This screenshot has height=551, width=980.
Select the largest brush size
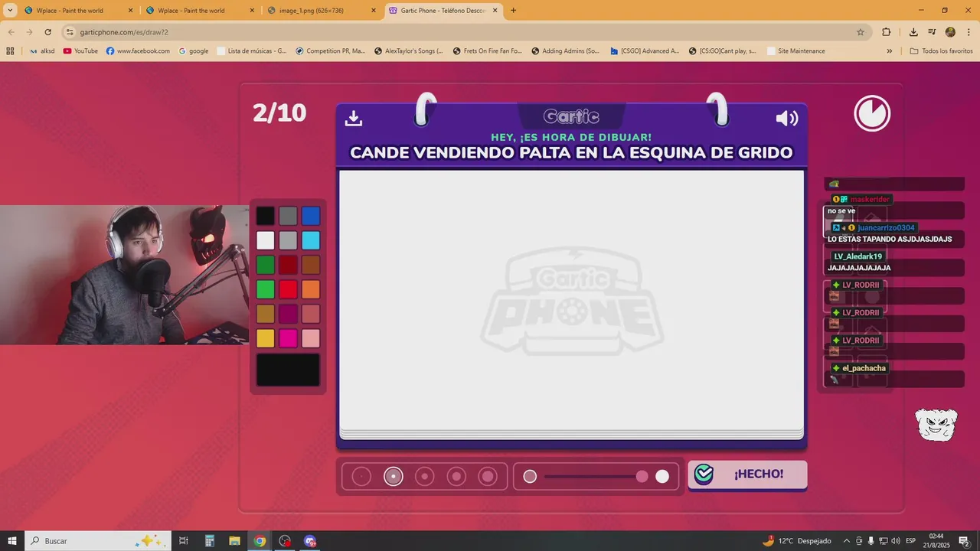point(488,477)
